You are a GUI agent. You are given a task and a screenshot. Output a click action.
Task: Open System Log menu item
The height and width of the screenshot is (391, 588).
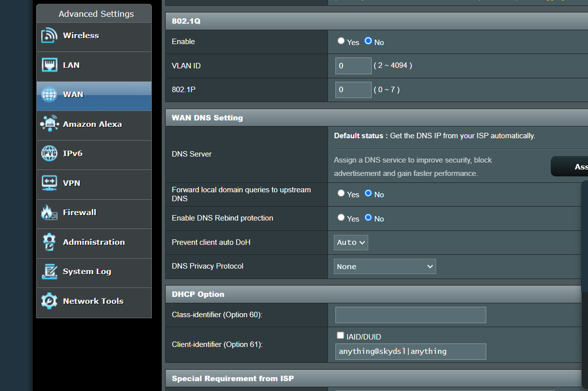(x=87, y=272)
